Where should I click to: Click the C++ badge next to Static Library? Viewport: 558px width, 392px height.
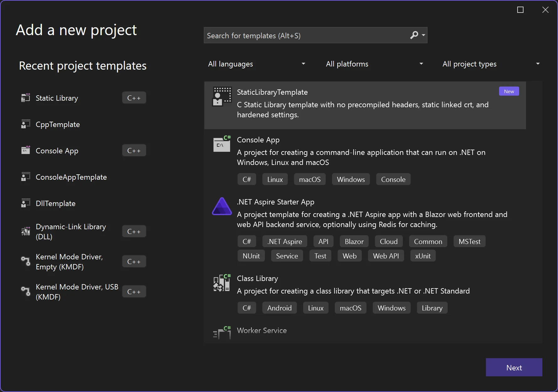coord(134,98)
